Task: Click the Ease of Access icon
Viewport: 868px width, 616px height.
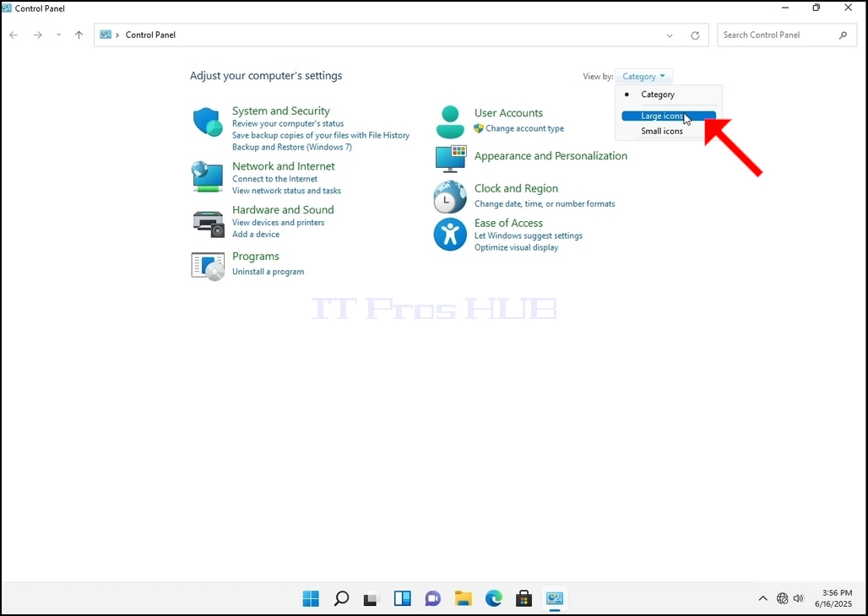Action: (450, 234)
